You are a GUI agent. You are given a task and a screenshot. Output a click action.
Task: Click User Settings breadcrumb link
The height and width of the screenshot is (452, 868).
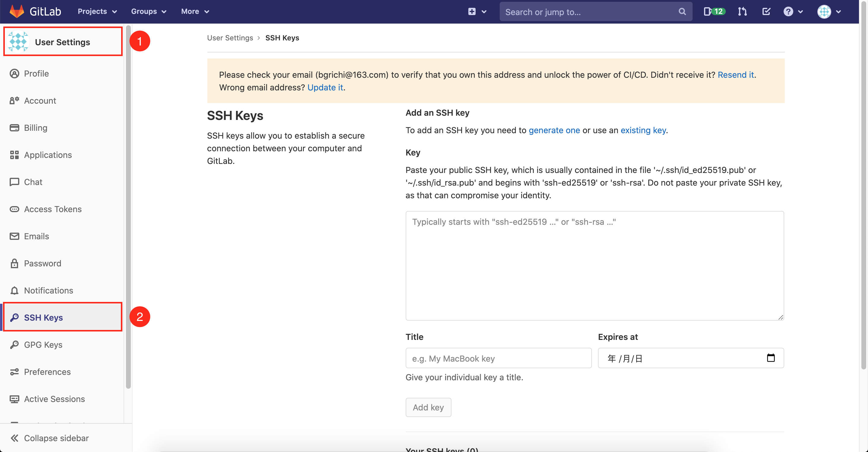click(x=230, y=38)
